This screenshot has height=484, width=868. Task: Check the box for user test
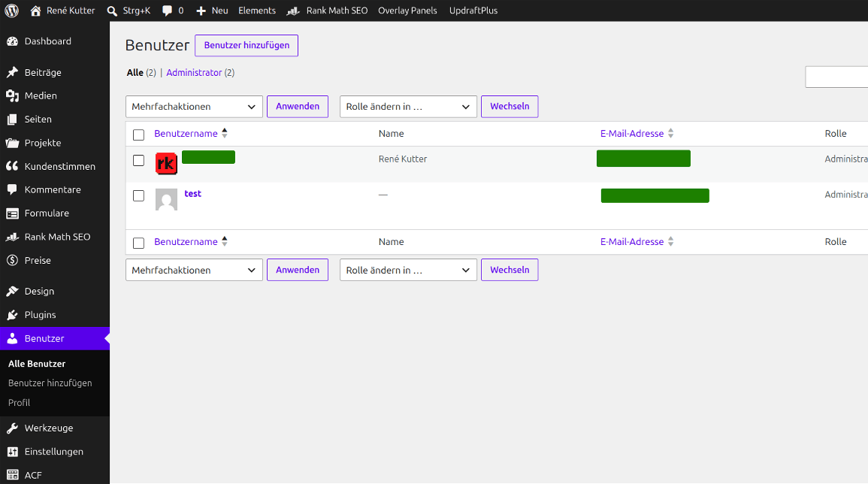pyautogui.click(x=138, y=195)
